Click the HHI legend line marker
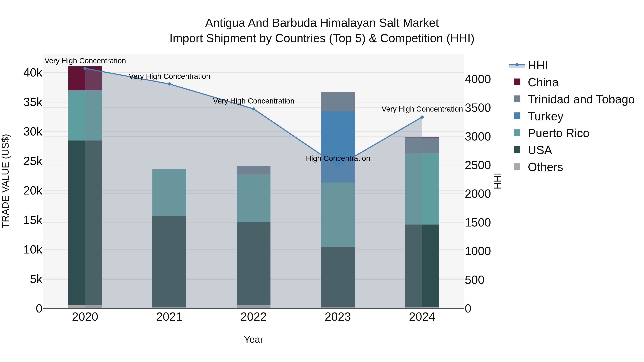644x362 pixels. [517, 65]
